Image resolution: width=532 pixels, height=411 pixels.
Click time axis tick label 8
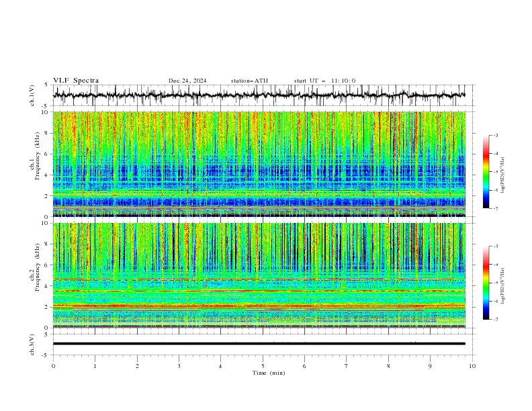pos(388,366)
